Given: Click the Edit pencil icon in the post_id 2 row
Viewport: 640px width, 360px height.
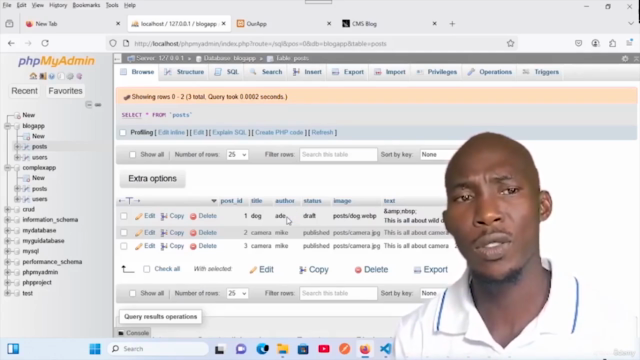Looking at the screenshot, I should pyautogui.click(x=139, y=233).
